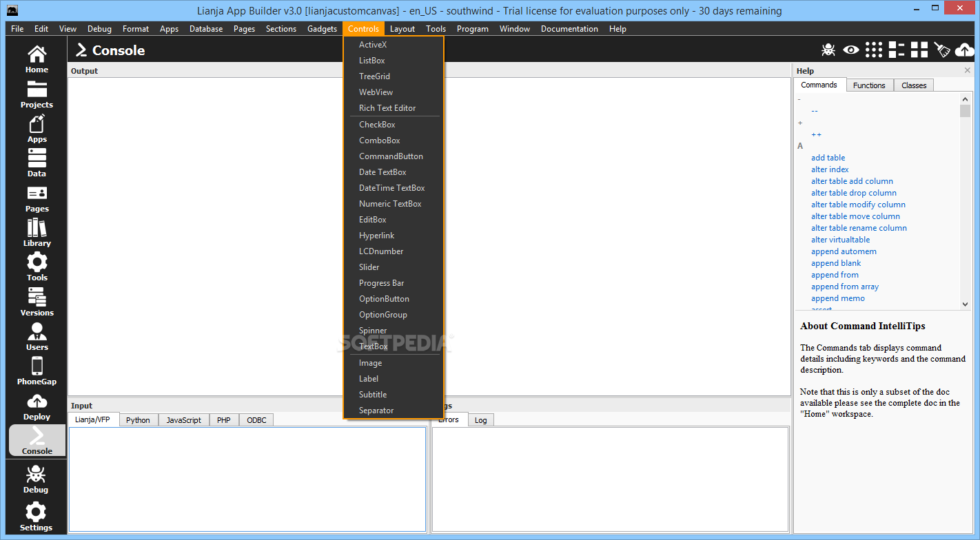This screenshot has width=980, height=540.
Task: Open the Projects workspace icon
Action: pos(37,94)
